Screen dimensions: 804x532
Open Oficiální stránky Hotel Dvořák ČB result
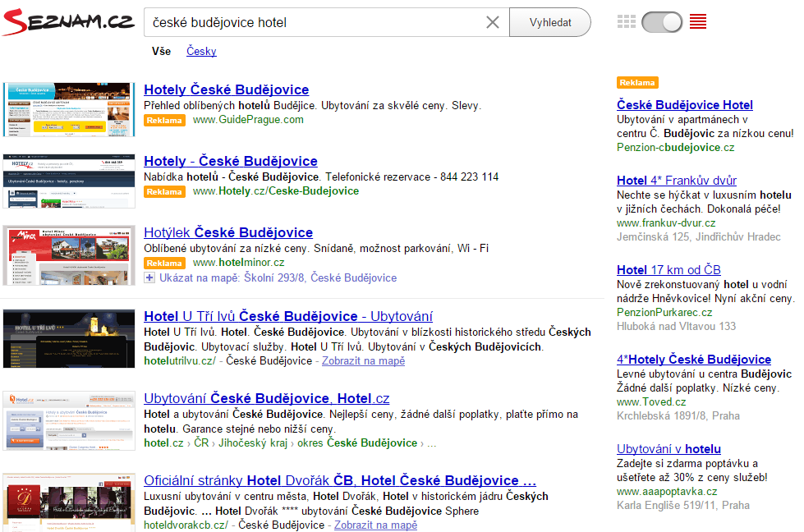(x=340, y=481)
